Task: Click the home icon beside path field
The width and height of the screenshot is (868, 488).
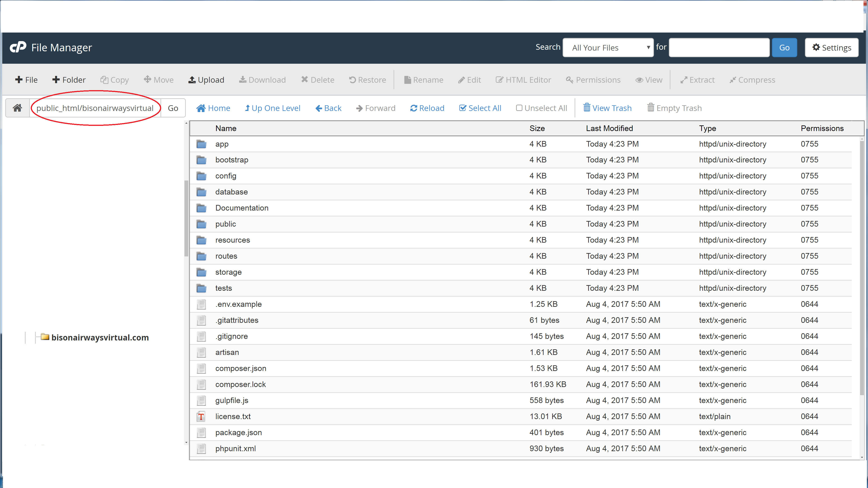Action: (18, 108)
